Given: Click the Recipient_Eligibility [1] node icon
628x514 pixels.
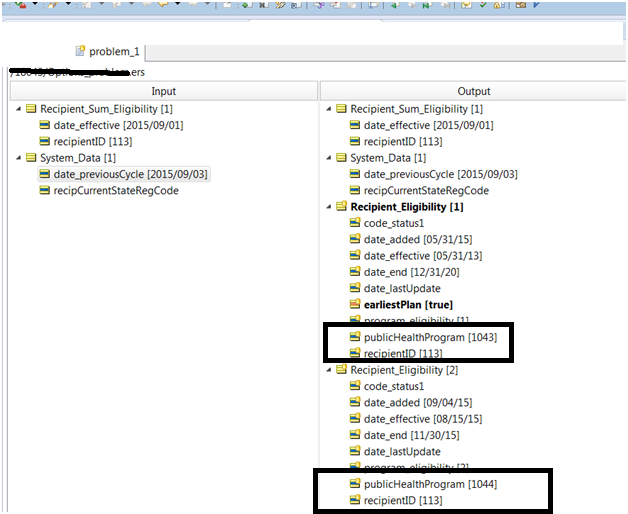Looking at the screenshot, I should [341, 206].
